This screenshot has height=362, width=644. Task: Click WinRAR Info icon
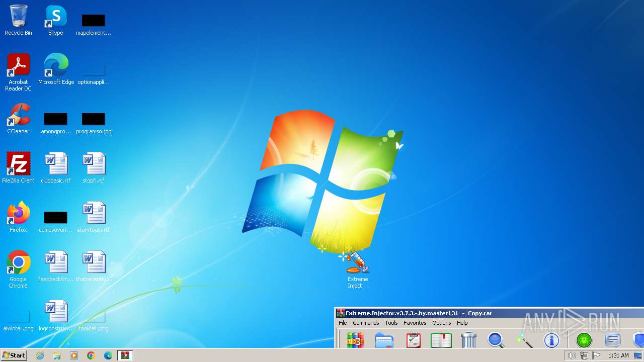pyautogui.click(x=551, y=340)
